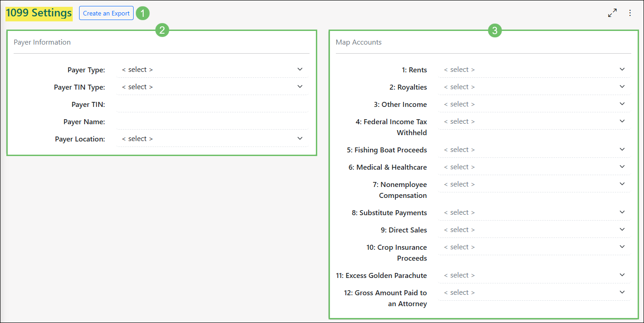Expand the panel with the arrows icon
Screen dimensions: 644x323
tap(612, 13)
